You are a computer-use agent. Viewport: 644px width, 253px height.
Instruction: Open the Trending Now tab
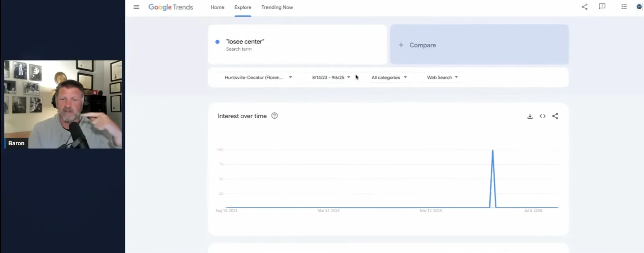point(277,7)
